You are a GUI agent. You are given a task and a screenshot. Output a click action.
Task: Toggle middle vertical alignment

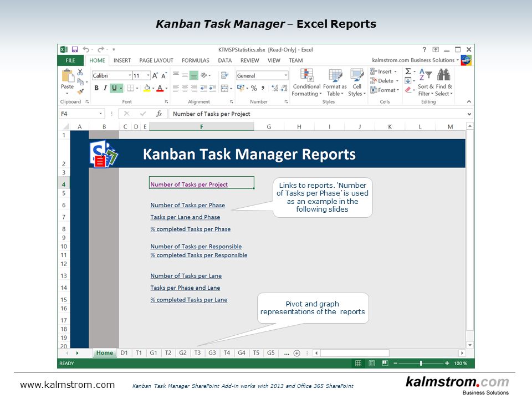coord(185,75)
